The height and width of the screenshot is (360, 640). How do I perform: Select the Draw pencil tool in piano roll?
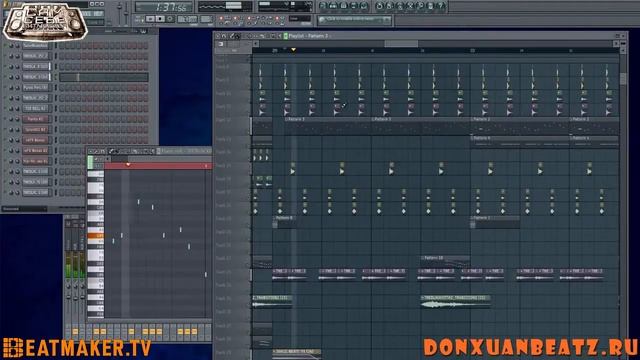point(111,151)
